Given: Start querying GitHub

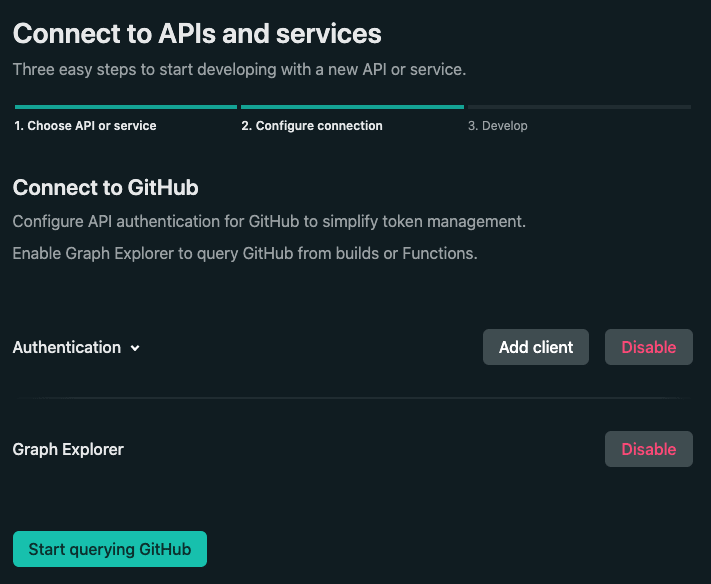Looking at the screenshot, I should 110,549.
